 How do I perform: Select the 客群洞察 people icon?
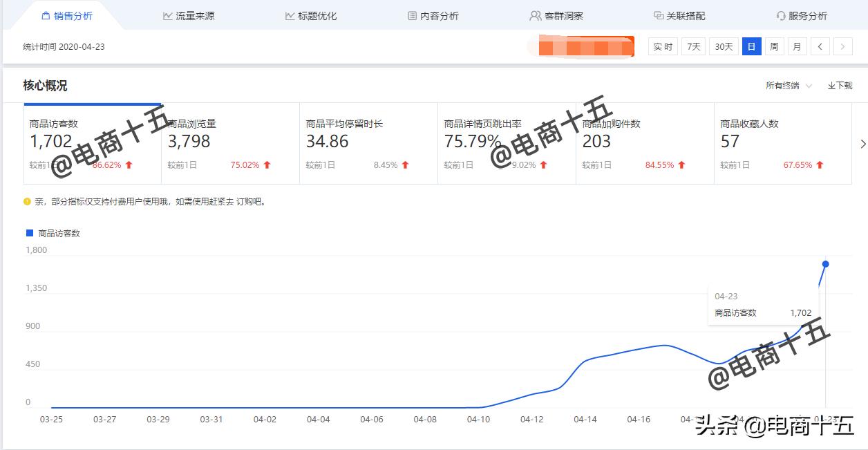tap(534, 15)
